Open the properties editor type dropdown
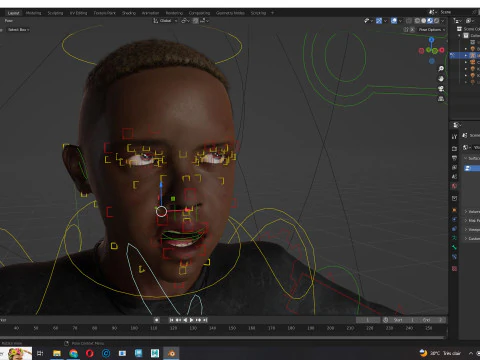 click(456, 125)
